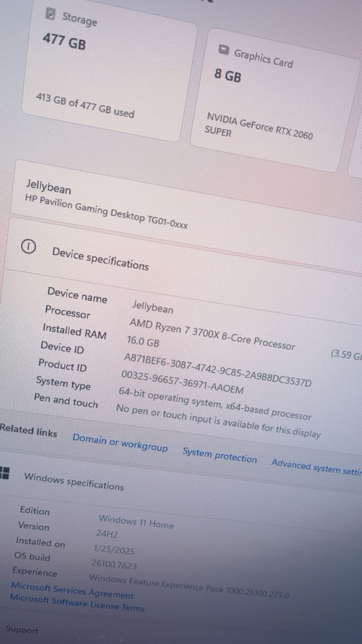Viewport: 362px width, 644px height.
Task: Select the Jellybean PC name heading
Action: (48, 187)
